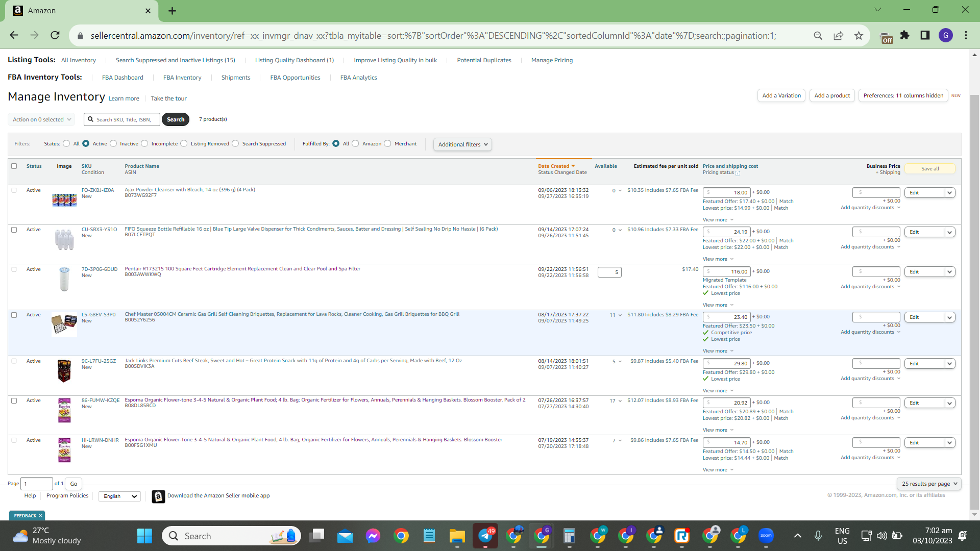Bookmark this page with the star icon

click(x=859, y=36)
